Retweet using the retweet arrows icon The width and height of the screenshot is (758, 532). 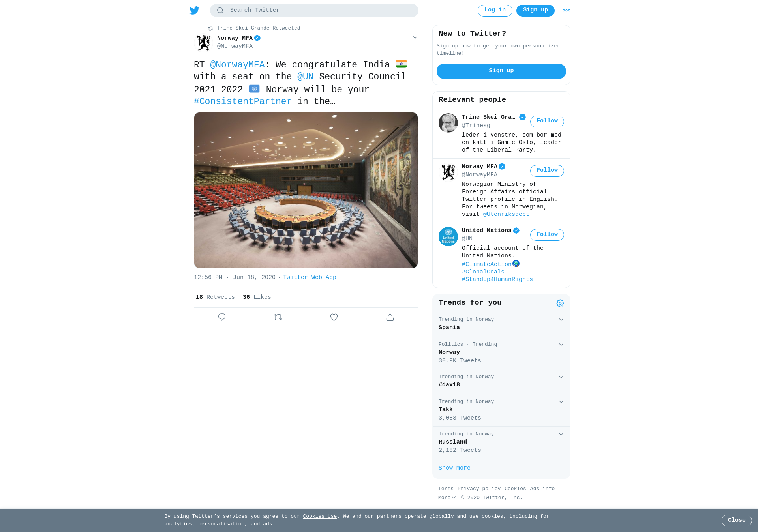click(x=278, y=317)
